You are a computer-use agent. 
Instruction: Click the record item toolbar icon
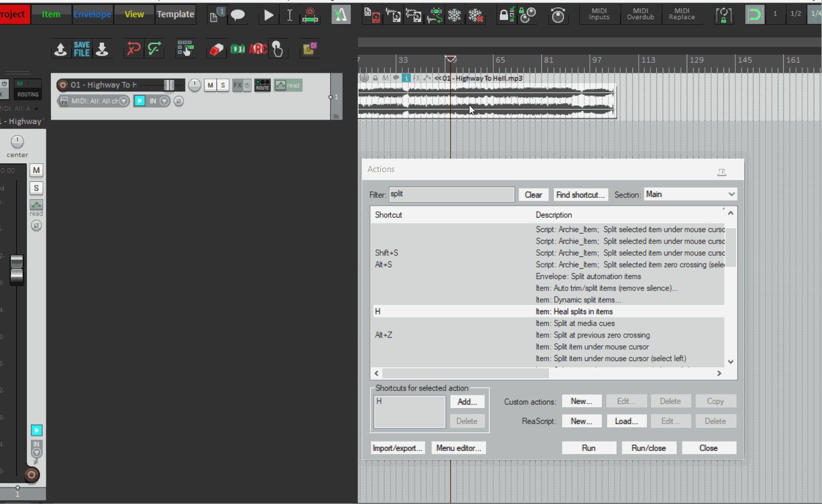310,15
